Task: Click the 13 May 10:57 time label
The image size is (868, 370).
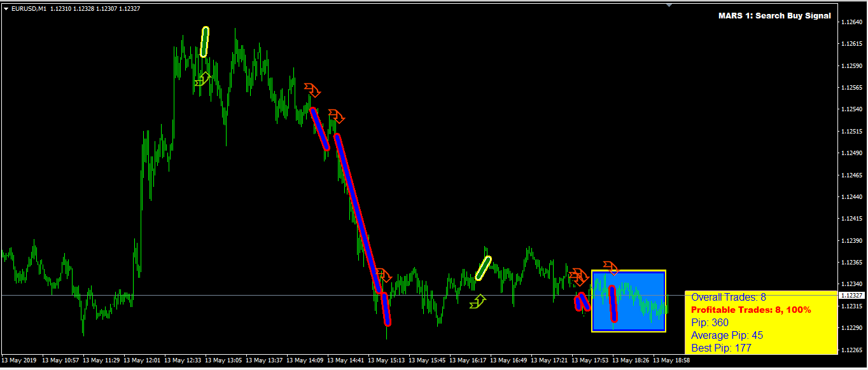Action: point(60,360)
